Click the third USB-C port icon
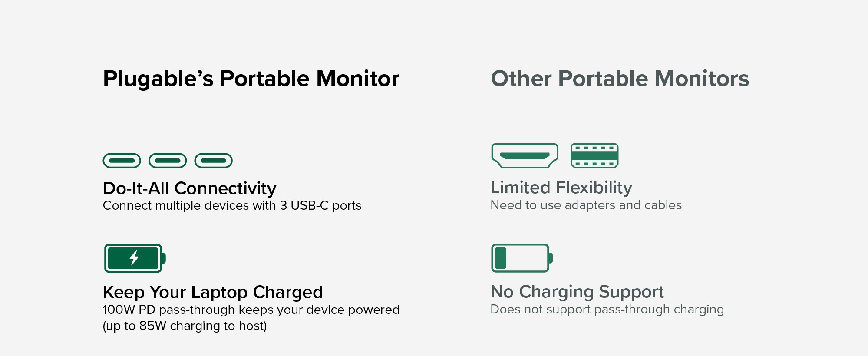 pyautogui.click(x=213, y=161)
